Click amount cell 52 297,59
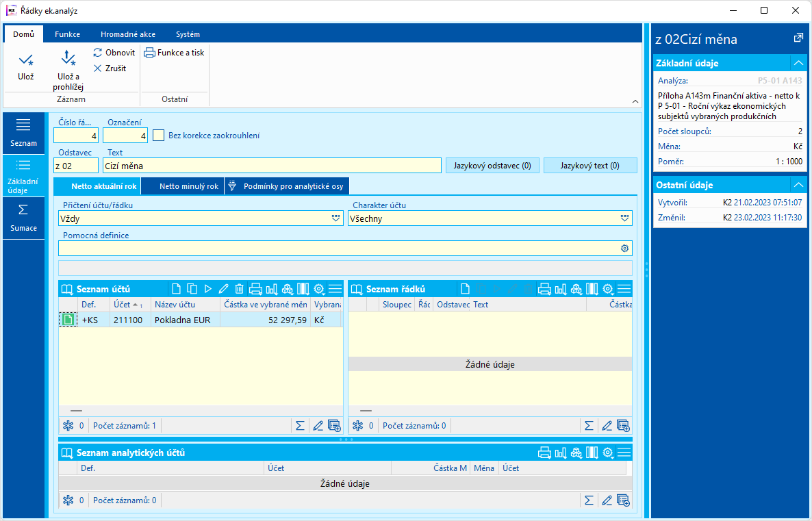 (265, 320)
